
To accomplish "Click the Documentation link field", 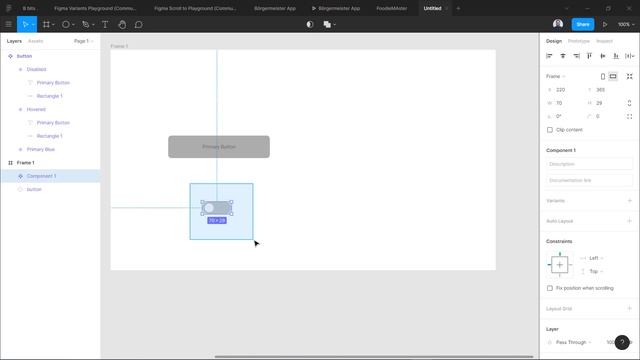I will click(x=589, y=180).
